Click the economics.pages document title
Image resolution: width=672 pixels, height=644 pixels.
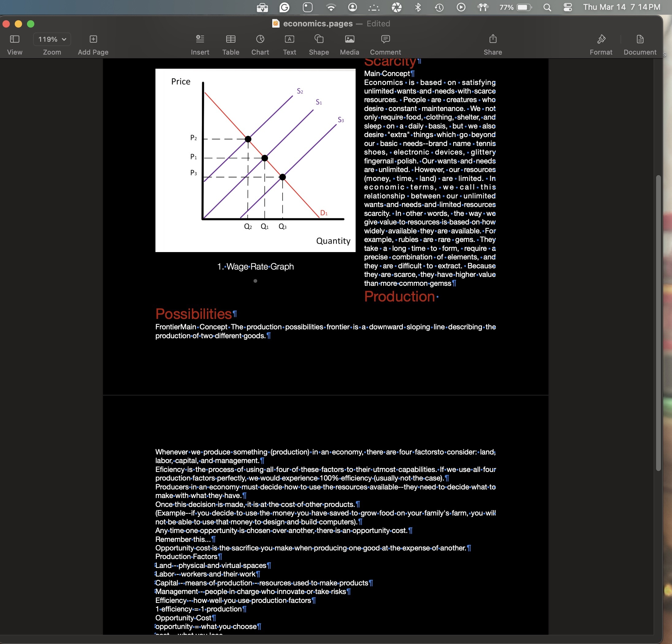point(318,23)
